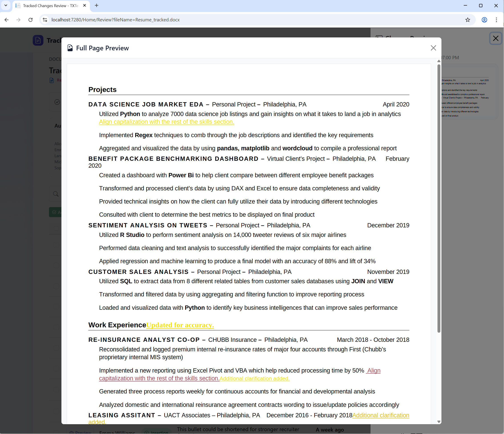Click the red document icon below the document title

(x=52, y=80)
